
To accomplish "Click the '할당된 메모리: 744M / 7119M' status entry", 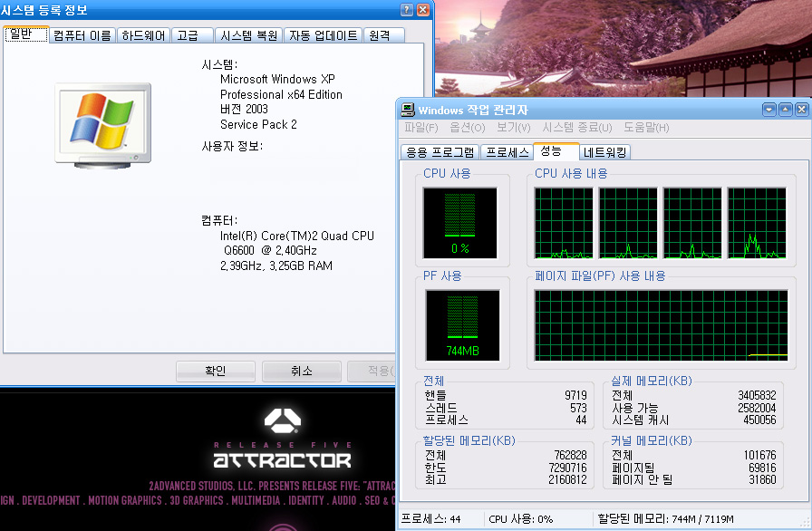I will (665, 519).
